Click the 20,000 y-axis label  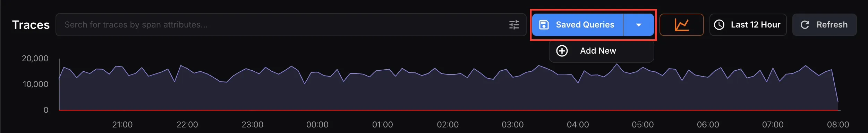pyautogui.click(x=35, y=58)
